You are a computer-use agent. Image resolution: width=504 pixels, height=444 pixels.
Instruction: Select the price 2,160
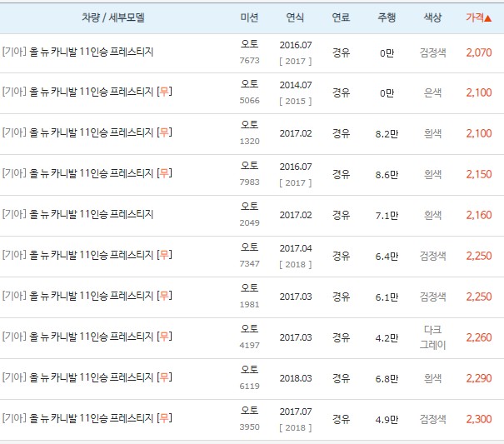coord(479,215)
